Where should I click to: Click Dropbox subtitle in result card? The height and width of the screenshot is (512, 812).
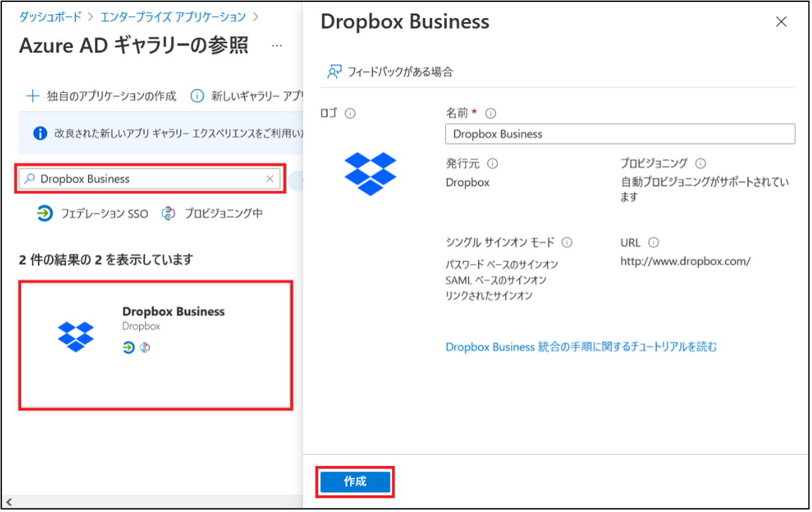(x=141, y=326)
